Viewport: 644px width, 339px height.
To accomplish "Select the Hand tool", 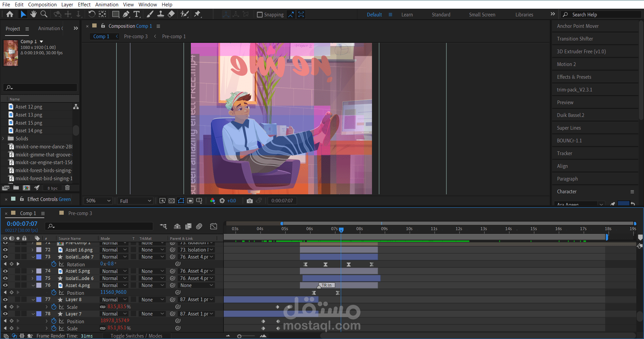I will tap(33, 14).
